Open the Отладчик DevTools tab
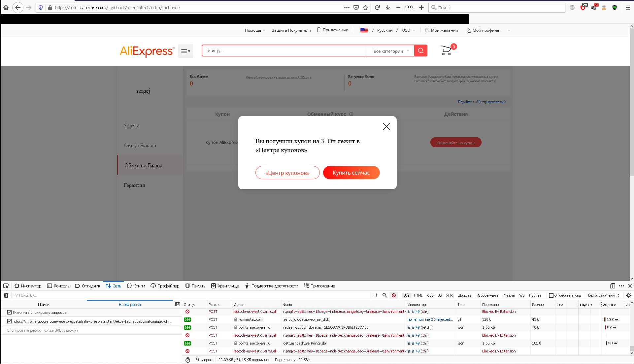 [x=88, y=286]
